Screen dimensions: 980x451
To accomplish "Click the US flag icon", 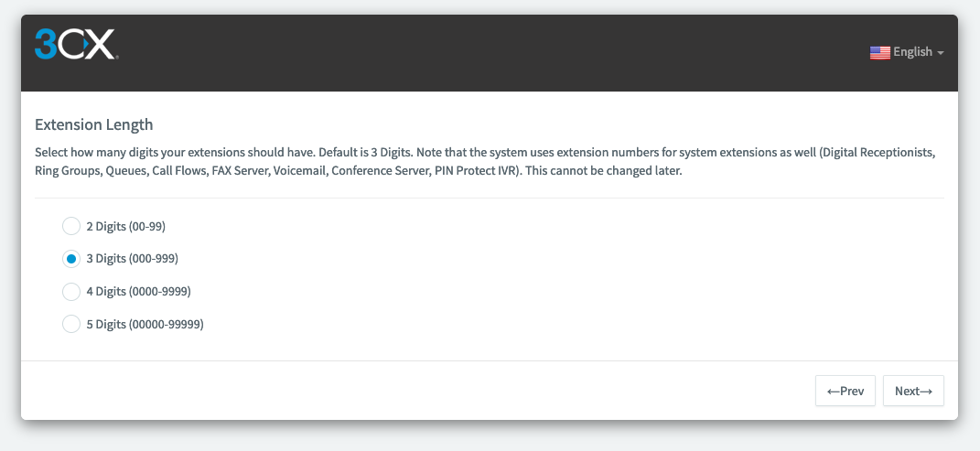I will 879,52.
